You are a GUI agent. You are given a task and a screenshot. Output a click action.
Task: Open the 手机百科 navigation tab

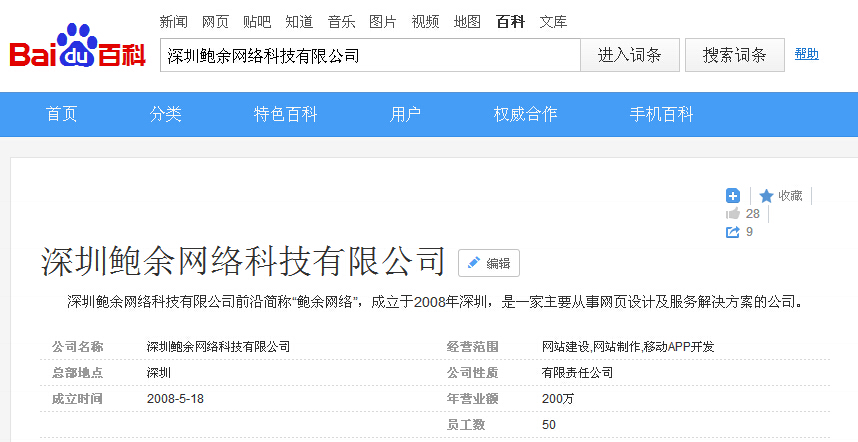click(x=662, y=114)
